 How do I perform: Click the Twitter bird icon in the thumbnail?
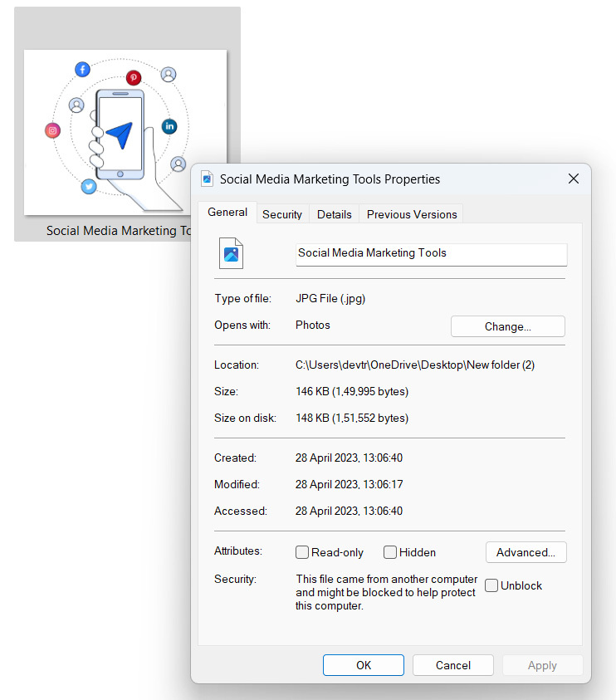point(89,187)
